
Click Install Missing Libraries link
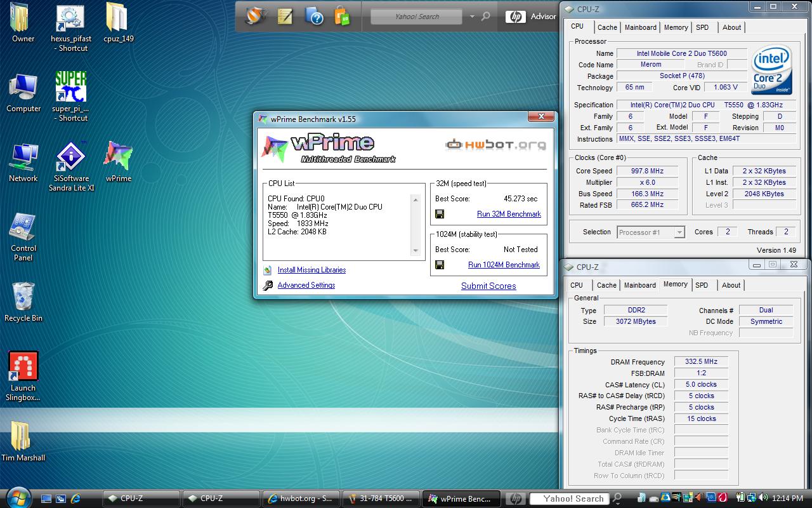pyautogui.click(x=311, y=270)
